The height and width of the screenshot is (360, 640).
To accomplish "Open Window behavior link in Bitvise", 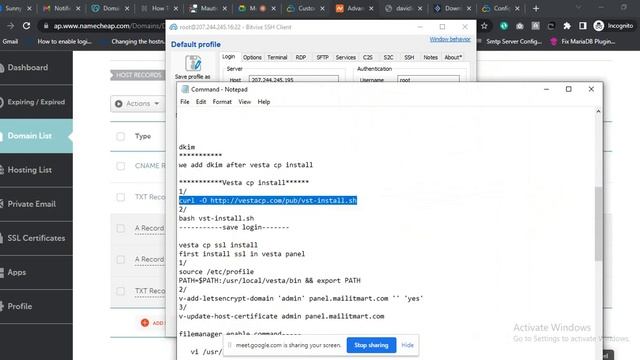I will 450,39.
